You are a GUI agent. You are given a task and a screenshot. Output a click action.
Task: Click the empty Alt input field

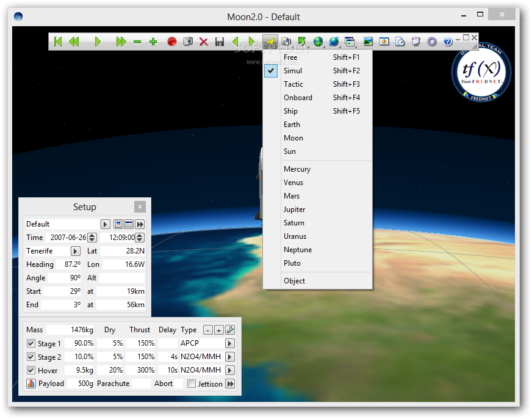123,278
